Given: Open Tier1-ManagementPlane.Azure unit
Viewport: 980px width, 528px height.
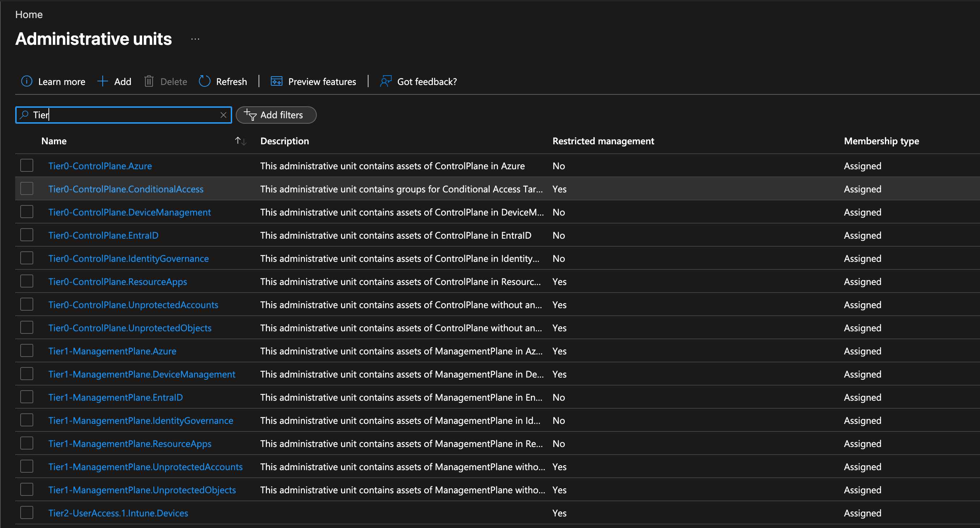Looking at the screenshot, I should [112, 351].
